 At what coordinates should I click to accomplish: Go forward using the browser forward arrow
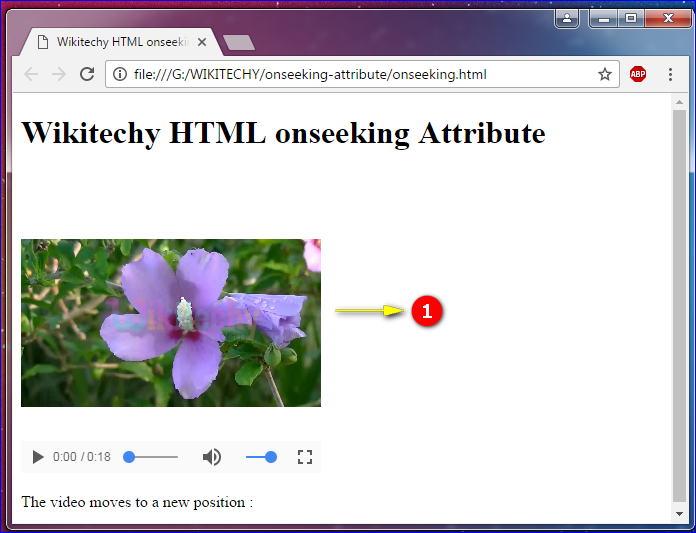click(x=59, y=74)
